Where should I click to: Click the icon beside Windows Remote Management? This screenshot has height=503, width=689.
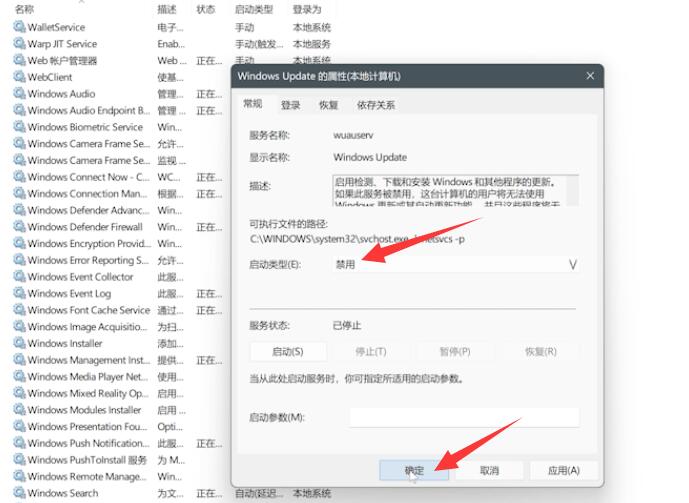click(x=19, y=476)
